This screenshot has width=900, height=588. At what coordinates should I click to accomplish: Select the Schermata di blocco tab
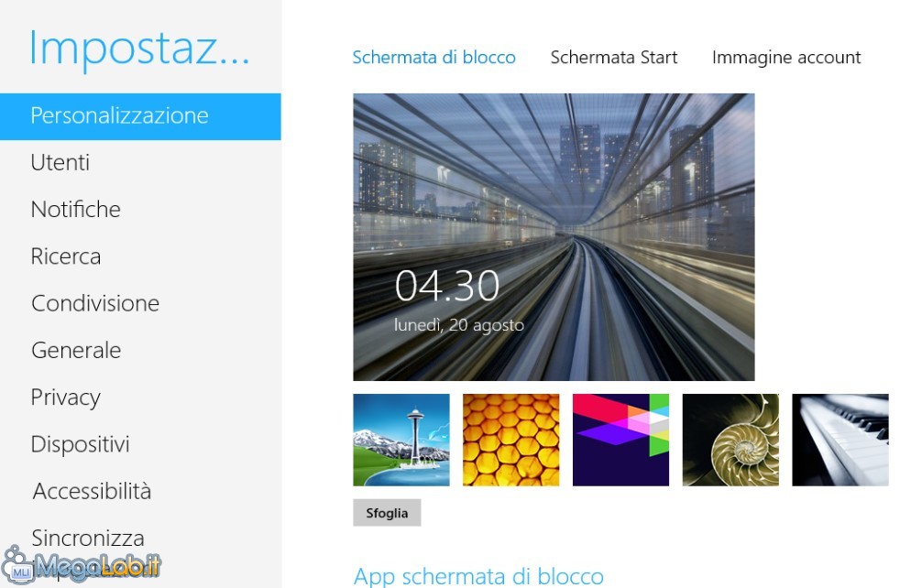point(434,58)
